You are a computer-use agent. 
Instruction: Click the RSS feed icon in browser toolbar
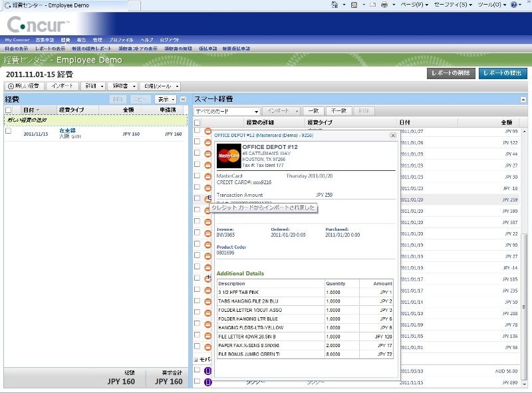[354, 5]
